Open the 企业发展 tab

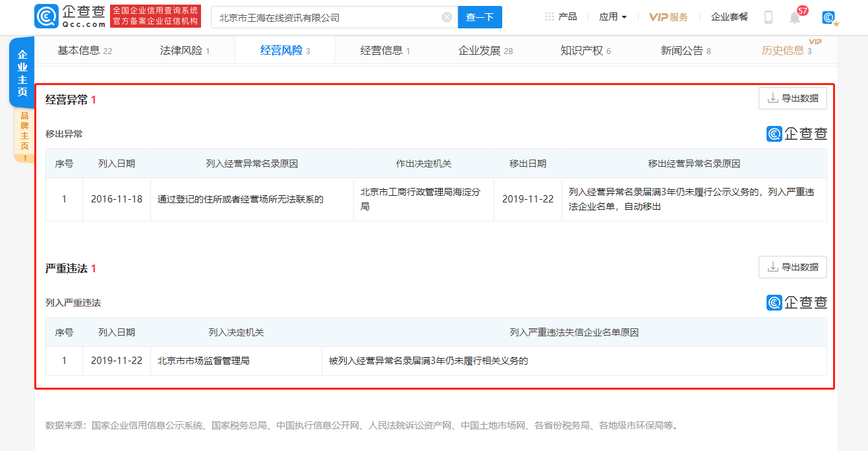tap(485, 50)
